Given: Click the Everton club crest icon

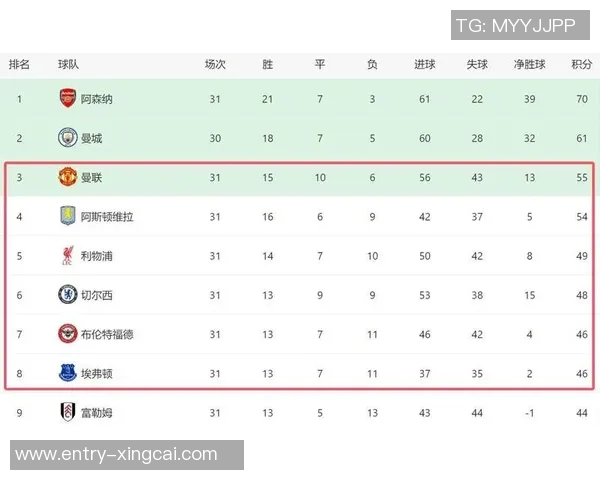Looking at the screenshot, I should click(x=67, y=373).
